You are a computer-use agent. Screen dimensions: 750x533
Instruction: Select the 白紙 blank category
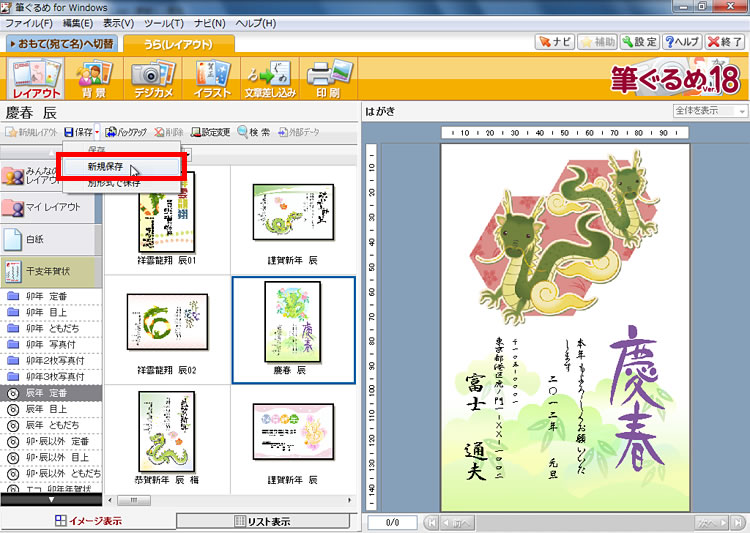48,239
